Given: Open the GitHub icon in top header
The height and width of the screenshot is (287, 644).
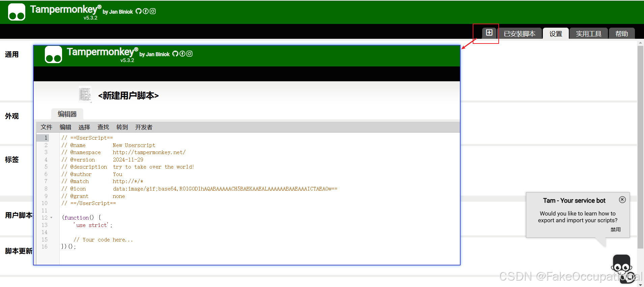Looking at the screenshot, I should point(139,11).
